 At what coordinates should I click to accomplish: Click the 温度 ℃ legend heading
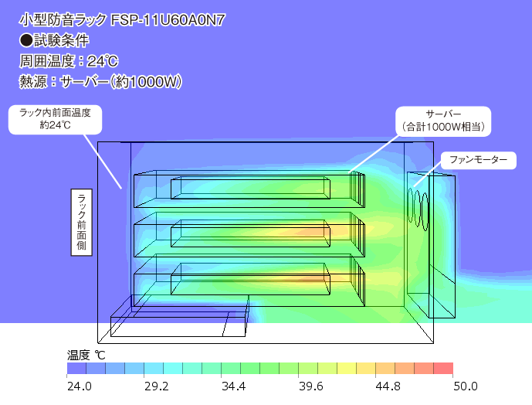pos(86,355)
